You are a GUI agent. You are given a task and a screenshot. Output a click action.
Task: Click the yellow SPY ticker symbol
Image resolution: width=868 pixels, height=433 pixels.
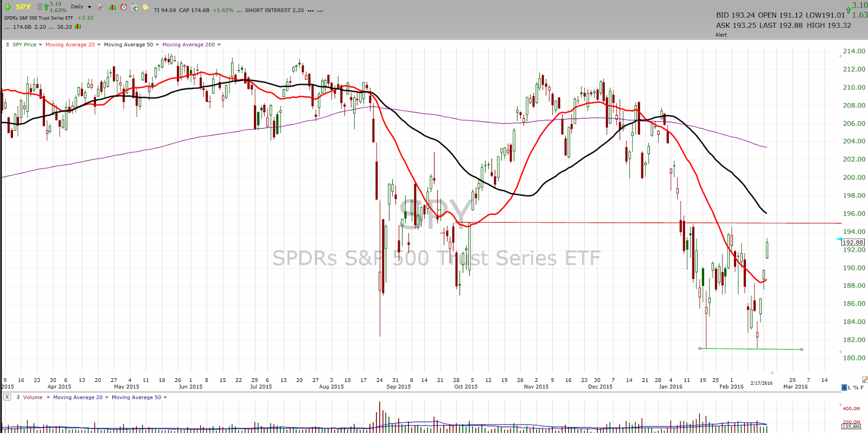[23, 7]
